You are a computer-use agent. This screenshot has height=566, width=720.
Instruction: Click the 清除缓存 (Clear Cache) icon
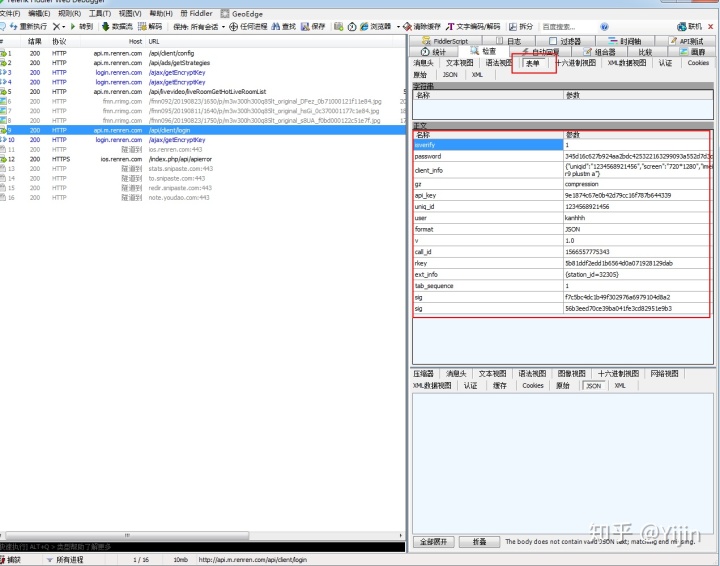pos(407,27)
